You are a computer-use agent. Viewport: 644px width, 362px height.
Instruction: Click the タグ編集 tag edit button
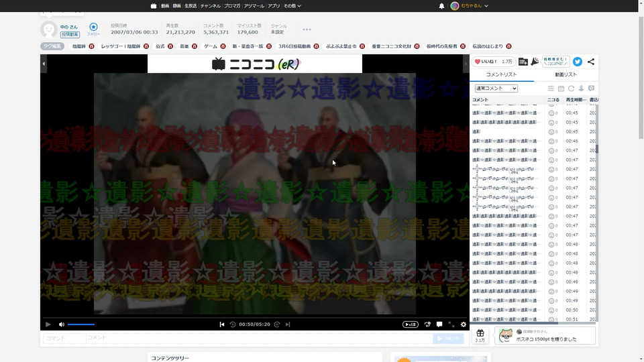tap(52, 46)
